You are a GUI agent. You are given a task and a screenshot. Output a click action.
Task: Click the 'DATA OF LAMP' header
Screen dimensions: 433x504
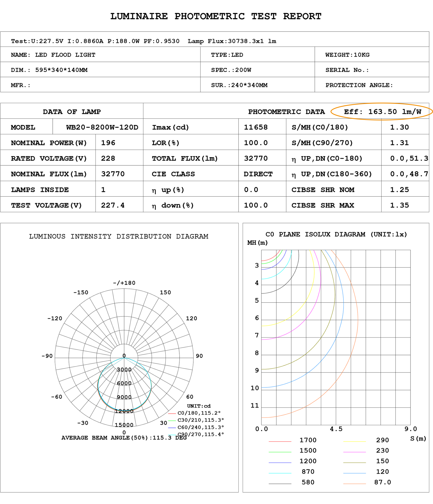(72, 112)
